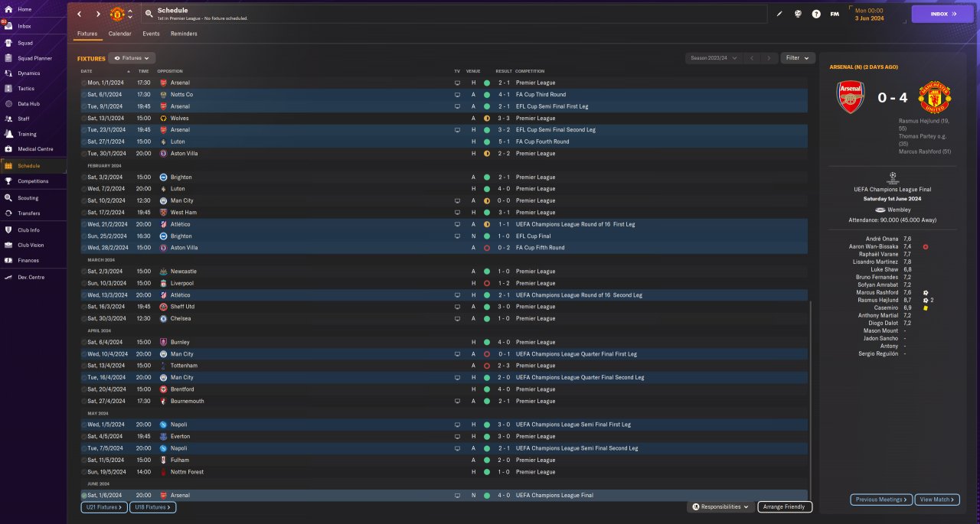The image size is (980, 524).
Task: Toggle selection circle for Sat, 1/6/2024 final
Action: [x=84, y=496]
